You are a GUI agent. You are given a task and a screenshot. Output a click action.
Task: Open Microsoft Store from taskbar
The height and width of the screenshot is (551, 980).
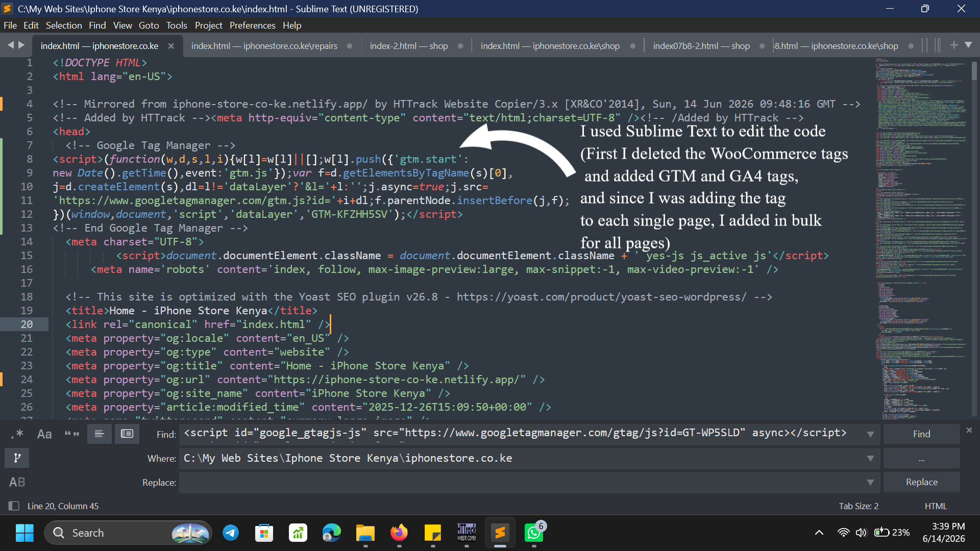264,533
